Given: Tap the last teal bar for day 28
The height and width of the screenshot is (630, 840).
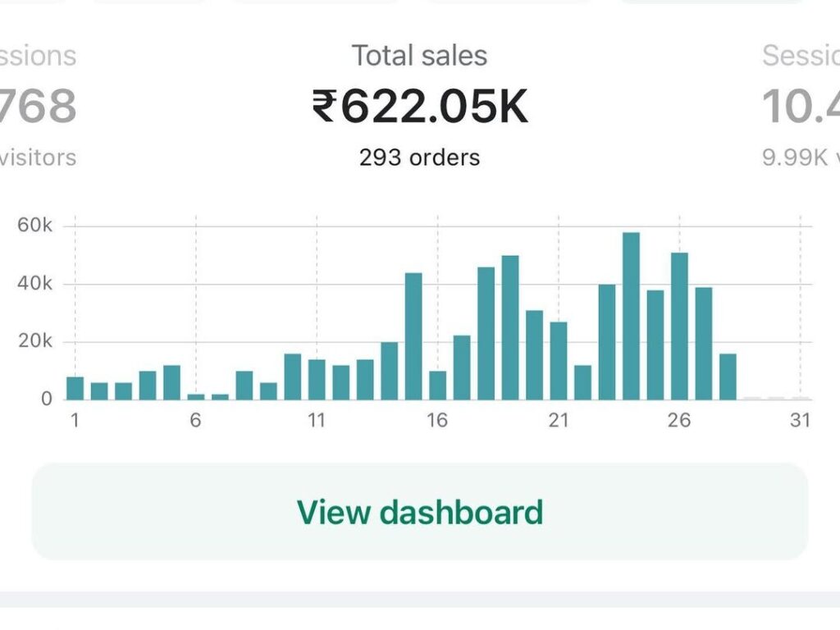Looking at the screenshot, I should [728, 377].
